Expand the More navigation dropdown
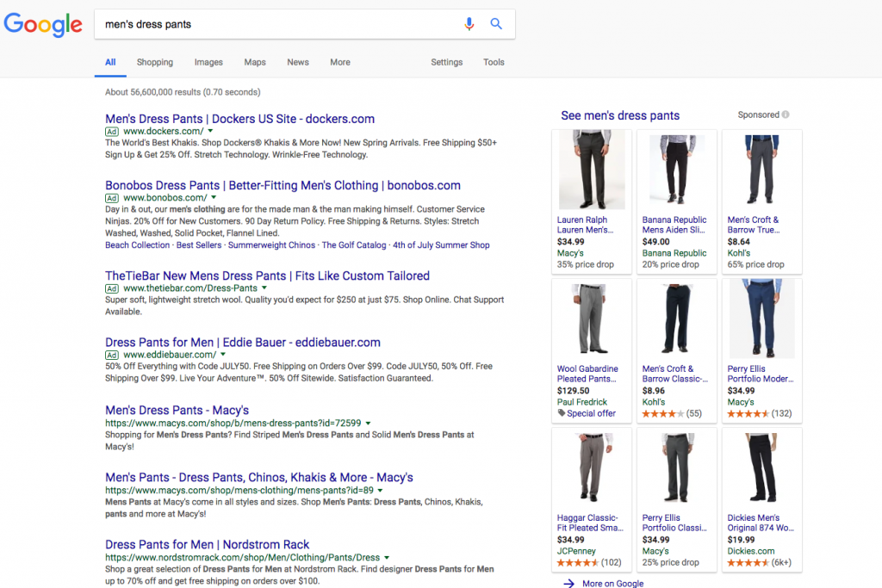This screenshot has height=588, width=882. click(340, 62)
